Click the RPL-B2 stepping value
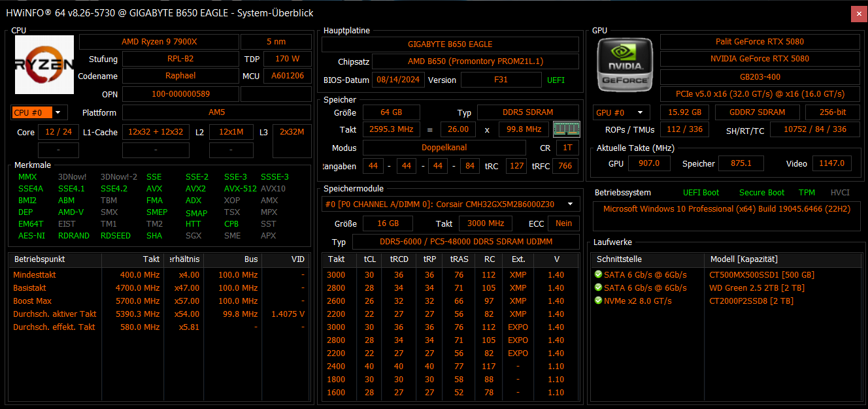Viewport: 868px width, 409px height. (180, 59)
